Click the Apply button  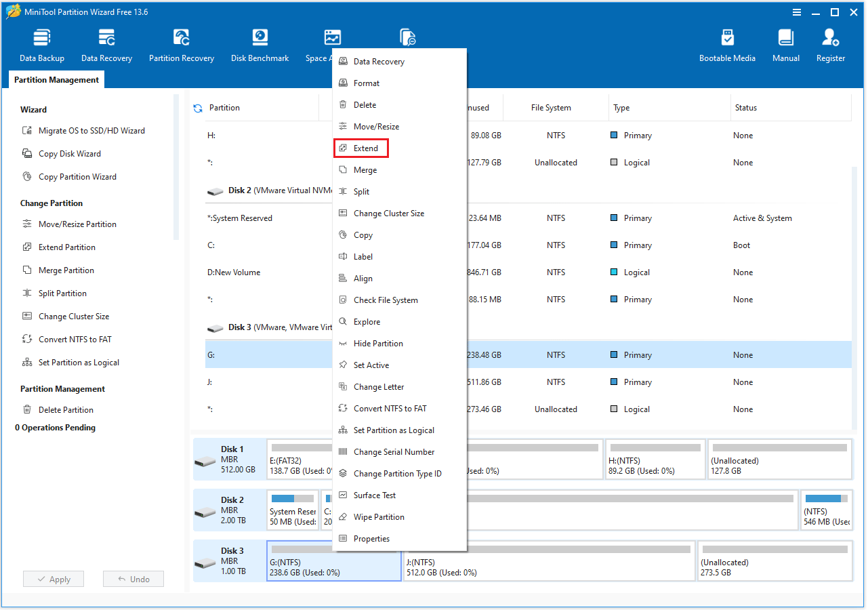click(53, 579)
